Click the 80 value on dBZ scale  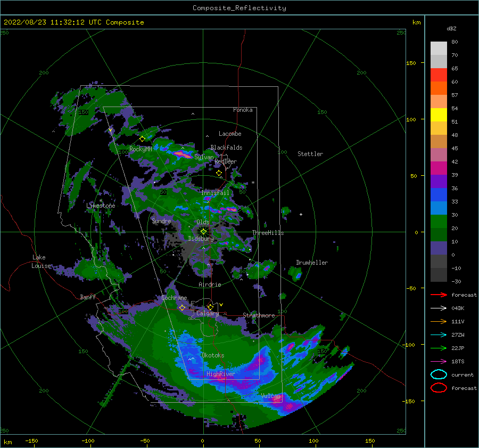click(455, 42)
